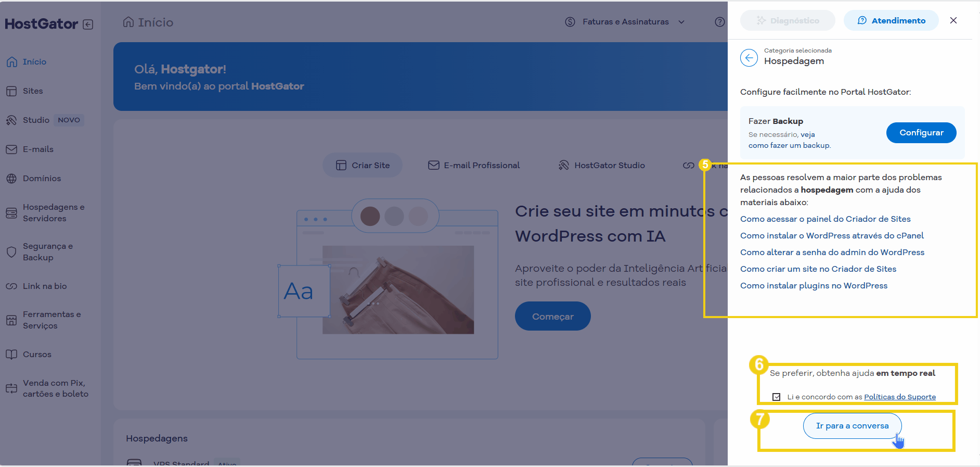980x467 pixels.
Task: Open Sites in the sidebar
Action: (24, 91)
